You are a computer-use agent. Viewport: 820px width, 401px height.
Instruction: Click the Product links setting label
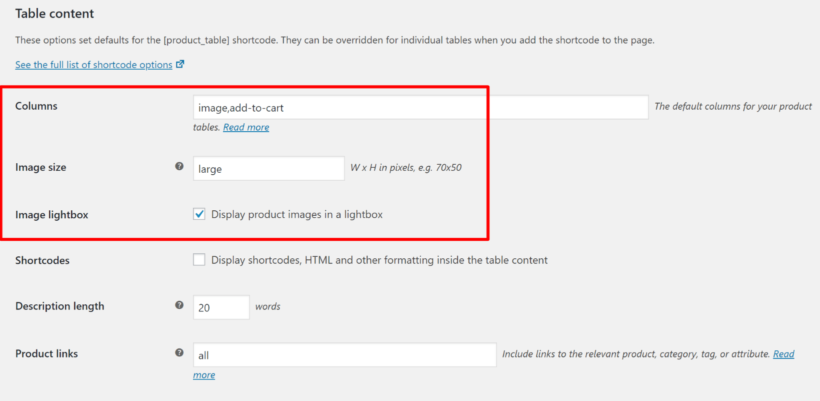[47, 354]
